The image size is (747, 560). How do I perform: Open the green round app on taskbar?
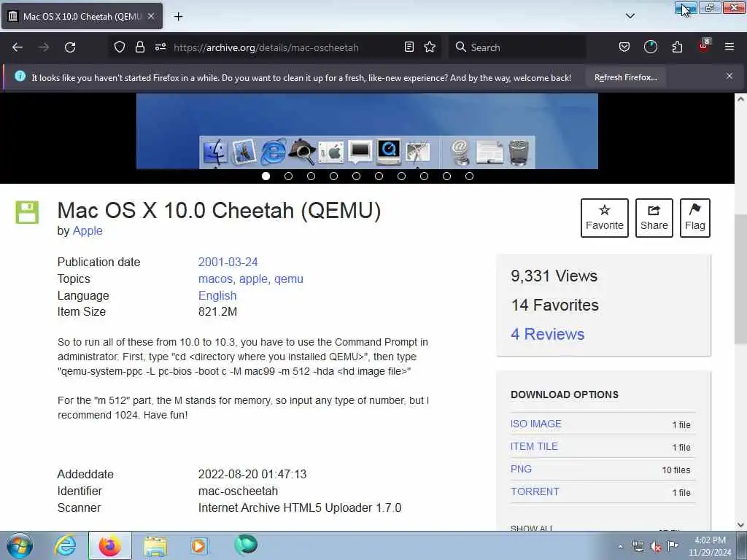[x=246, y=545]
